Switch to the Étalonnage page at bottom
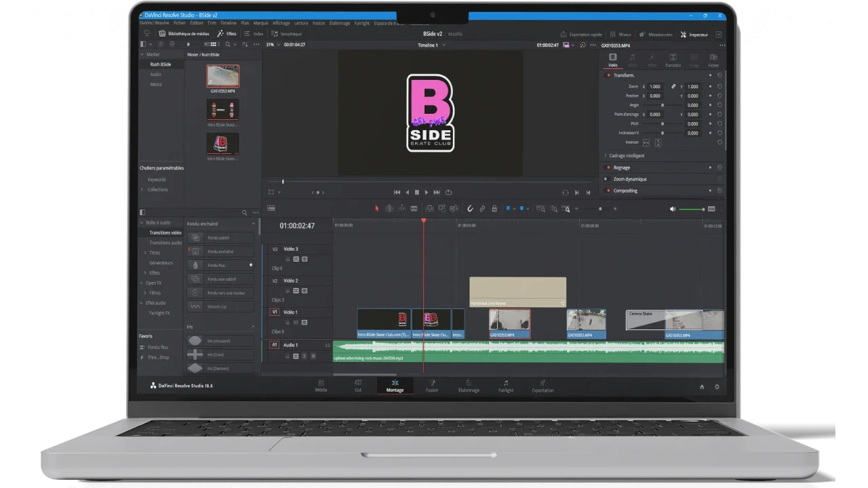 pyautogui.click(x=469, y=386)
